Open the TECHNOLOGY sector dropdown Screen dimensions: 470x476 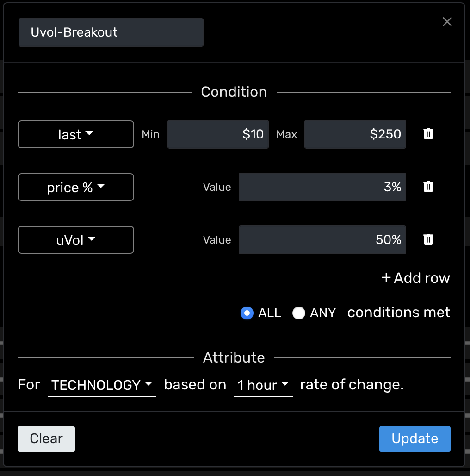[102, 385]
